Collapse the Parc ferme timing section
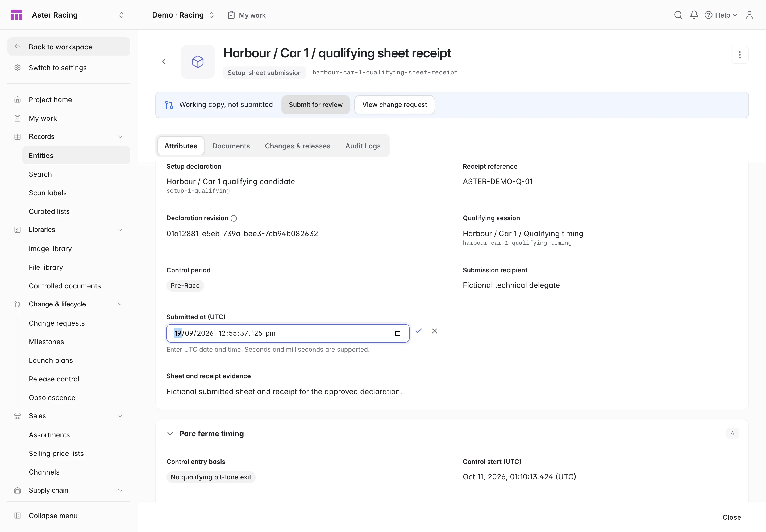 170,433
